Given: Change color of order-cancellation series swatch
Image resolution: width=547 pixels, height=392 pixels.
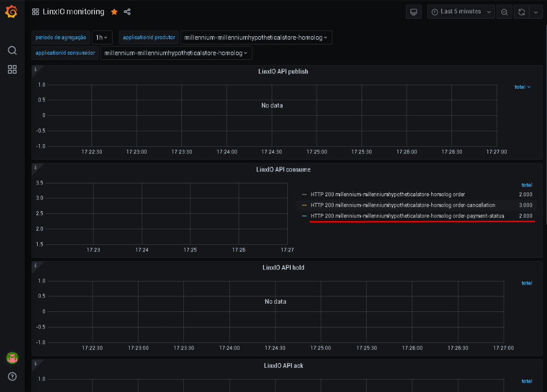Looking at the screenshot, I should (x=304, y=205).
